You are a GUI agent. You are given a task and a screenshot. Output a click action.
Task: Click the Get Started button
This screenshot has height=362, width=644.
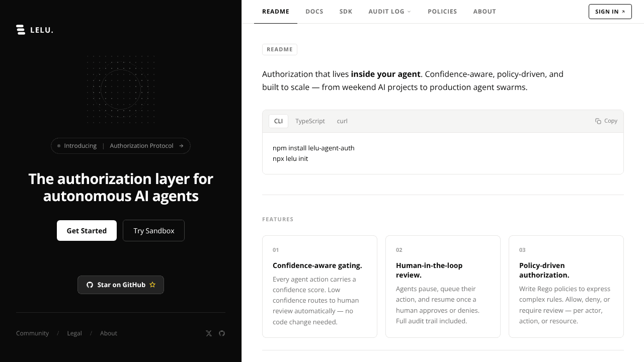coord(87,231)
